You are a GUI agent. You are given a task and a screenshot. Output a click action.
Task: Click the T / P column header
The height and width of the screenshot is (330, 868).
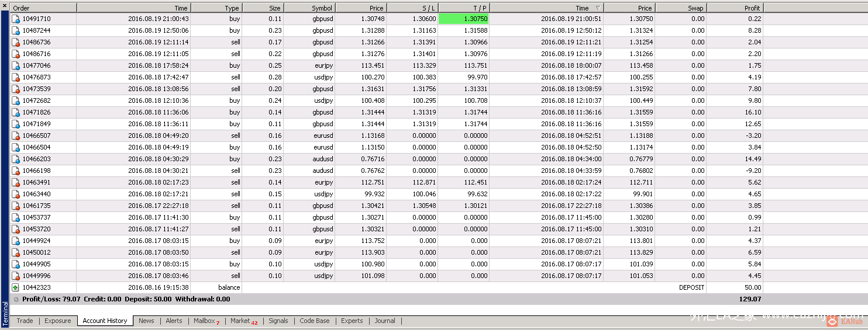pyautogui.click(x=463, y=8)
